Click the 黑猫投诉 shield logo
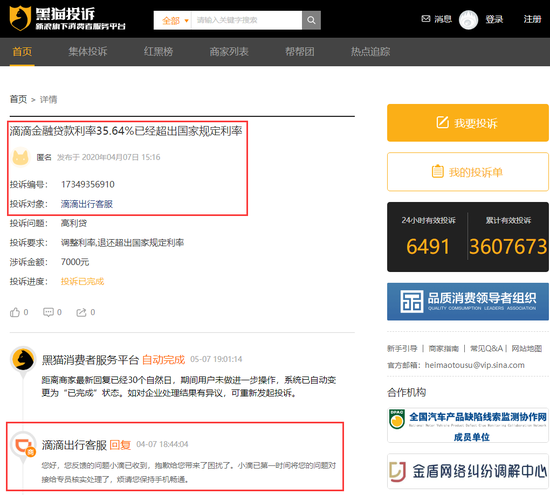This screenshot has height=495, width=550. click(20, 18)
